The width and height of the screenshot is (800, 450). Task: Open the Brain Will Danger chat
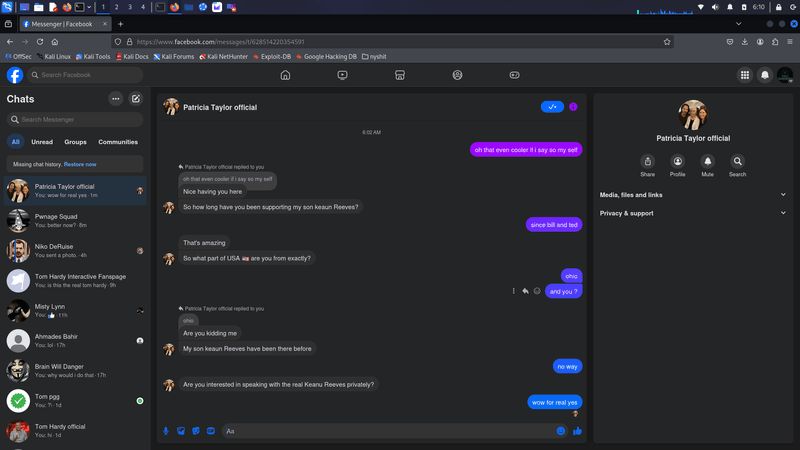click(x=75, y=371)
